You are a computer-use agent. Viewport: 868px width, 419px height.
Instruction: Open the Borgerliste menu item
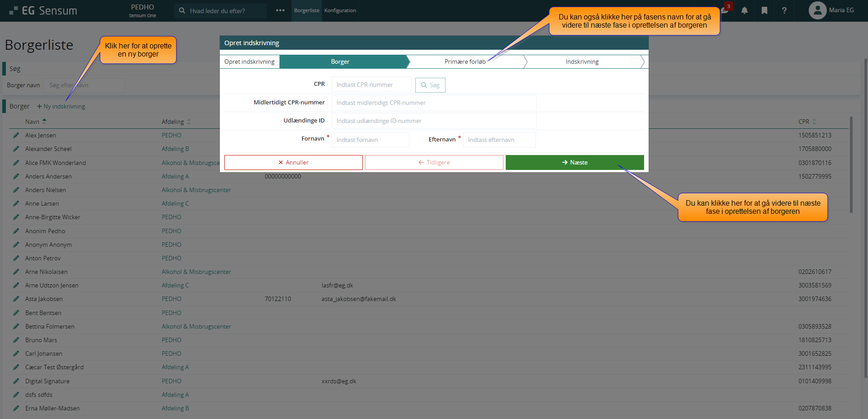(x=306, y=10)
